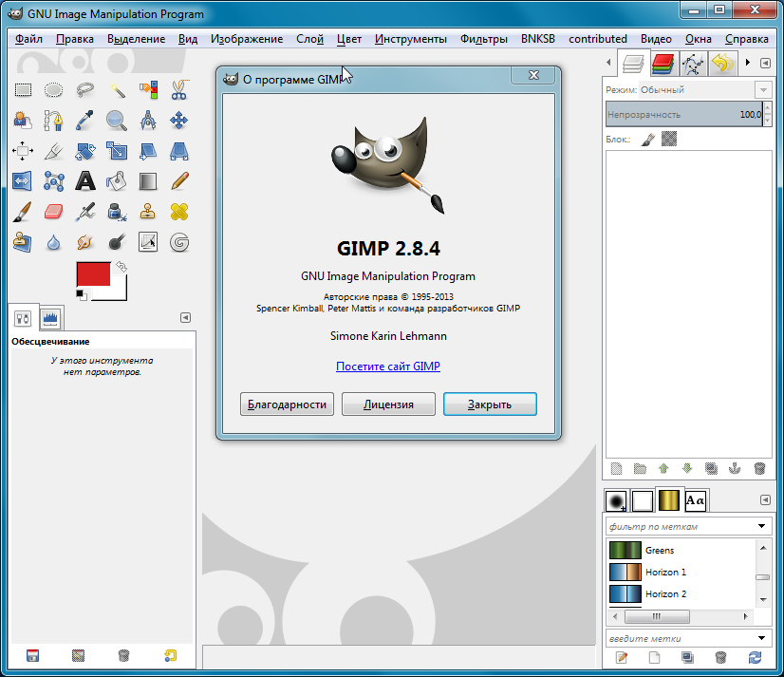Select the Perspective tool
784x677 pixels.
point(179,151)
